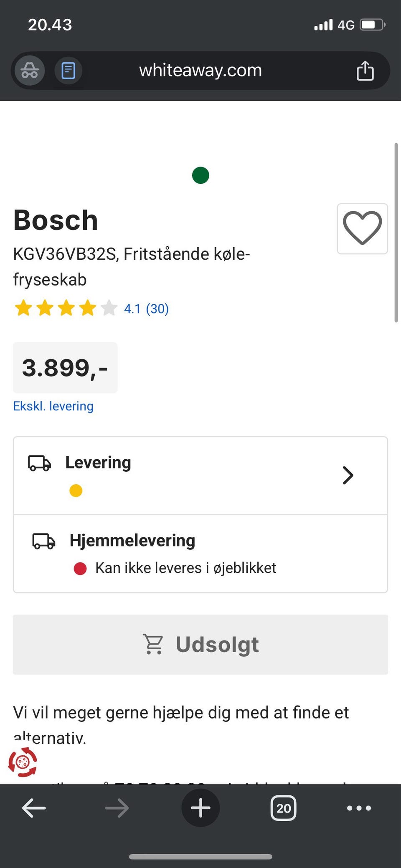Click the Ekskl. levering link
This screenshot has width=401, height=868.
click(x=53, y=406)
